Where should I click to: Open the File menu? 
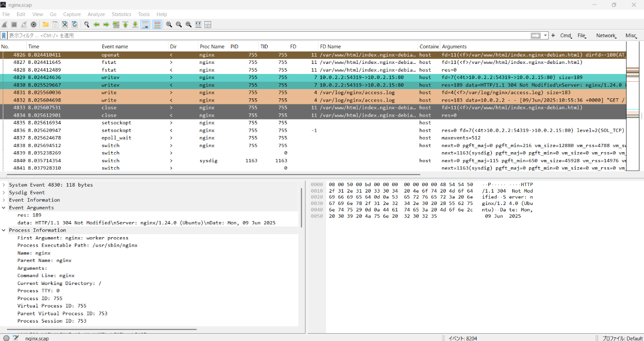click(6, 14)
